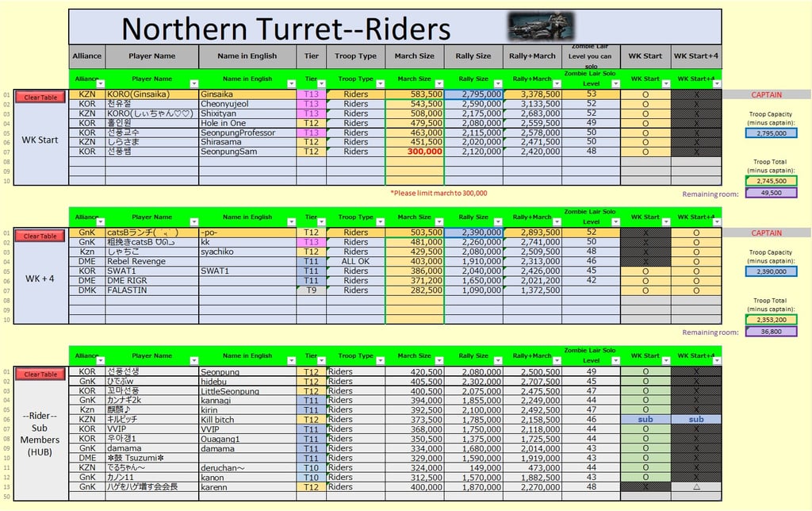This screenshot has width=812, height=511.
Task: Select the Northern Turret--Riders title cell
Action: (395, 27)
